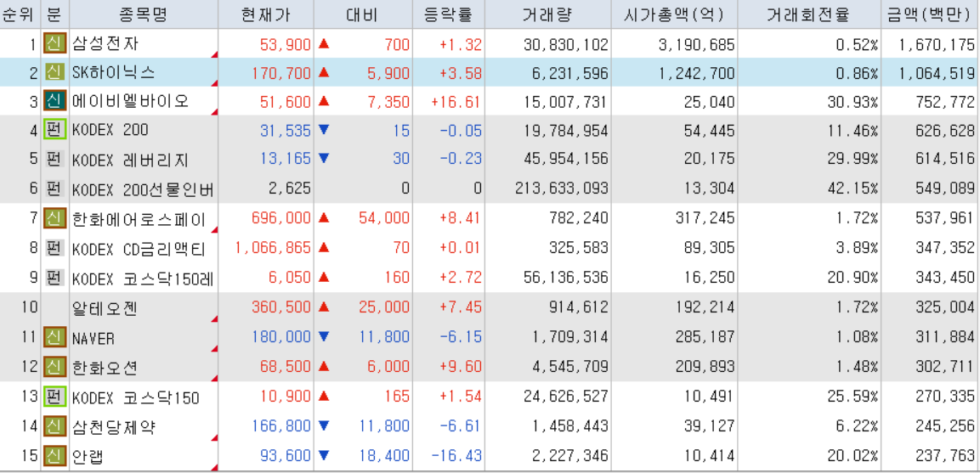The height and width of the screenshot is (473, 980).
Task: Click the current price 53,900
Action: point(286,44)
